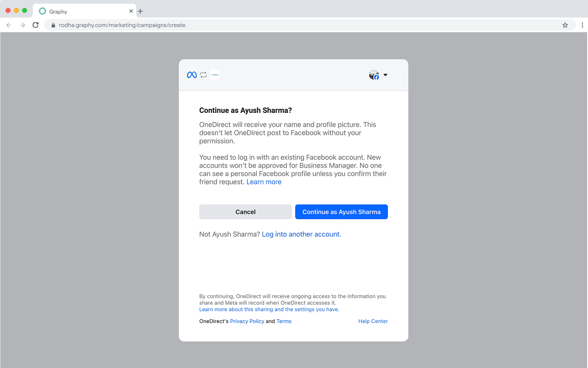Click Log into another account link
The height and width of the screenshot is (368, 588).
coord(301,234)
